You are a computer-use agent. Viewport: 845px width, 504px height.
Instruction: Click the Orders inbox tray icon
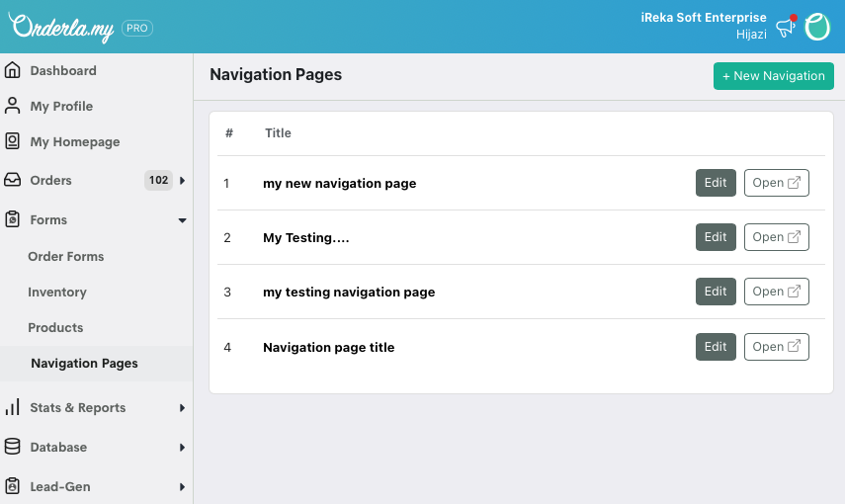(x=13, y=180)
